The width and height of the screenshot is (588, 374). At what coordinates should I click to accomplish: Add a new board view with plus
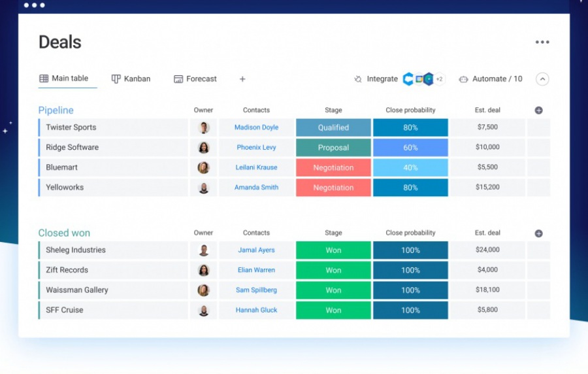[242, 78]
